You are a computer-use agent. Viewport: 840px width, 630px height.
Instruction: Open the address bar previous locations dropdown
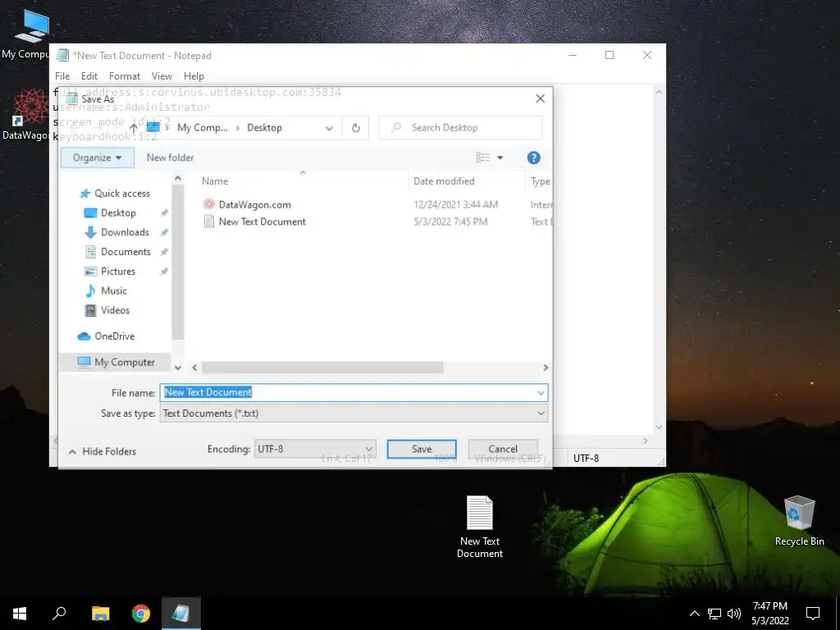pos(329,128)
